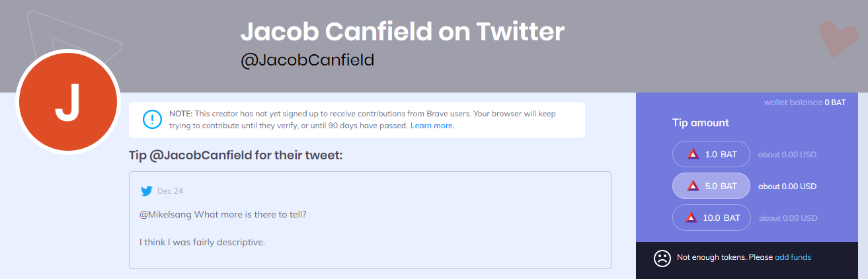Image resolution: width=868 pixels, height=279 pixels.
Task: Choose the 10.0 BAT tip amount
Action: pos(711,218)
